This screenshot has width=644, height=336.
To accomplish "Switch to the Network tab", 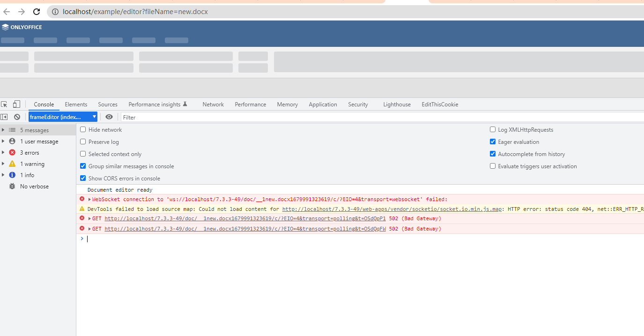I will [x=213, y=105].
